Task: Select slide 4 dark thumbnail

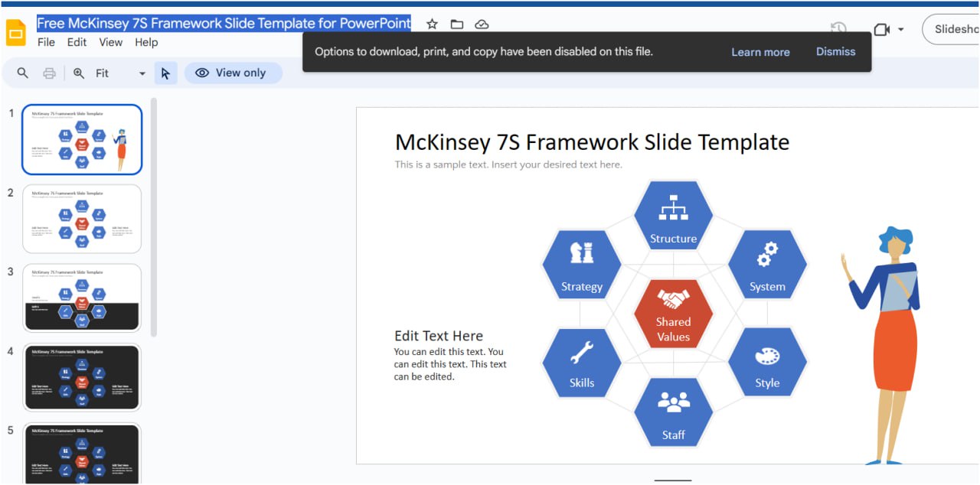Action: click(x=82, y=377)
